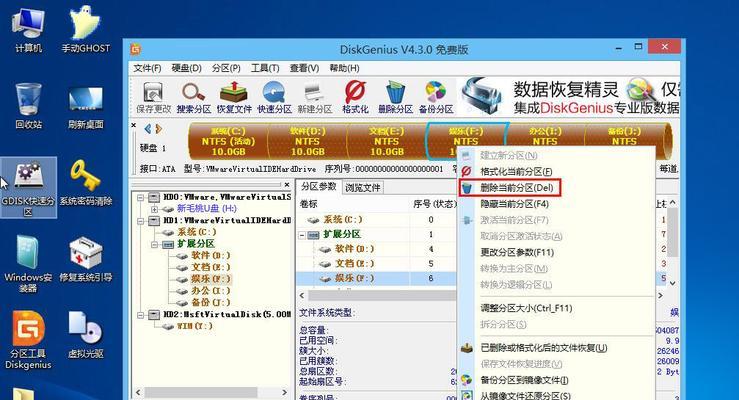739x400 pixels.
Task: Open the 硬盘(D) menu
Action: 187,68
